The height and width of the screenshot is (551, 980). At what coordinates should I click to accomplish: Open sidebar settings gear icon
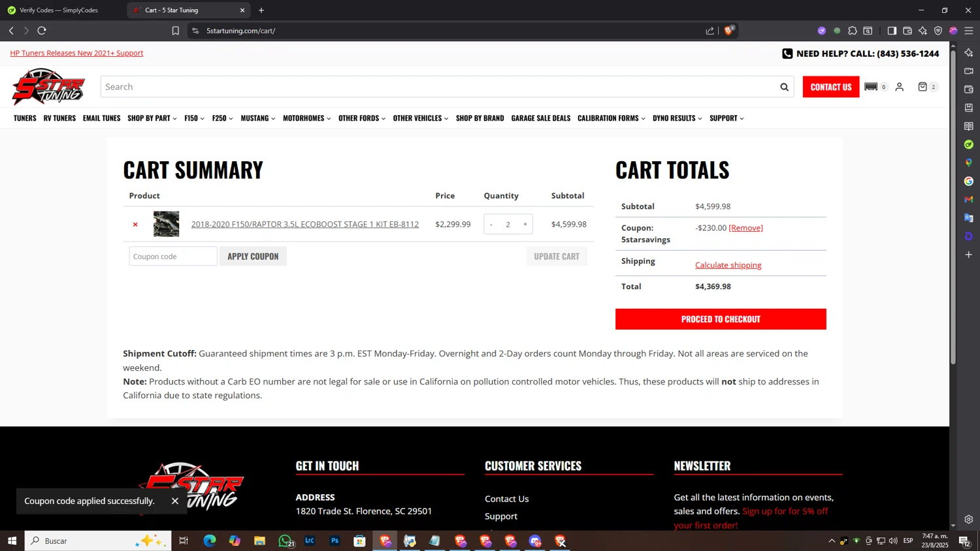pyautogui.click(x=969, y=520)
